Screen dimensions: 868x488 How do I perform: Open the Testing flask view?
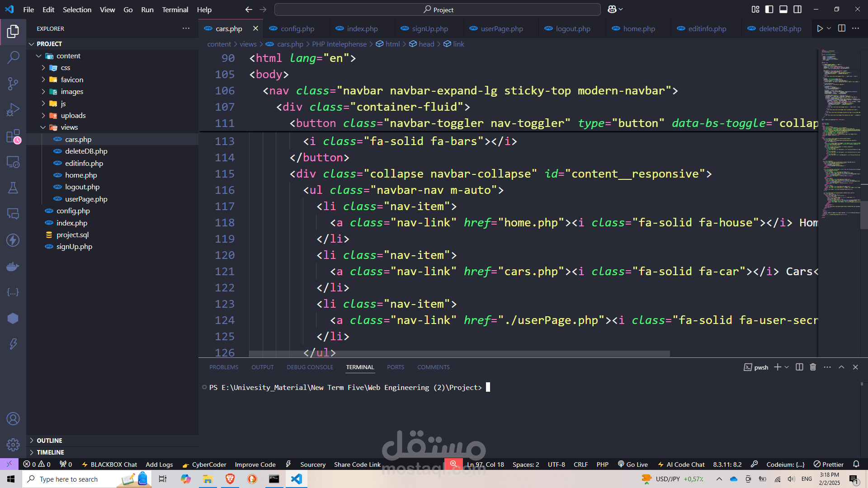(13, 188)
